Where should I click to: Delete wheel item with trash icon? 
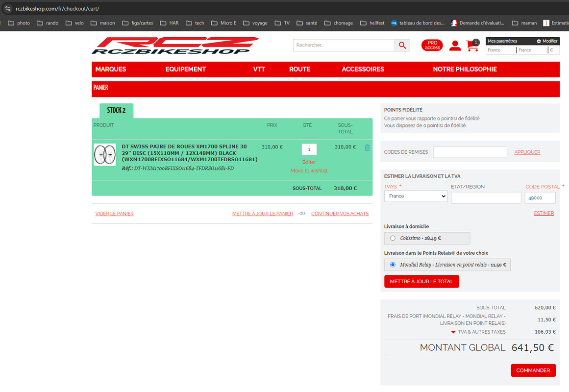pyautogui.click(x=367, y=147)
